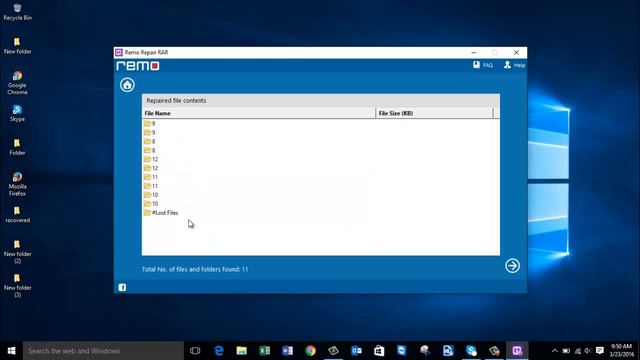This screenshot has width=640, height=360.
Task: Select the desktop icon labeled New folder
Action: point(17,46)
